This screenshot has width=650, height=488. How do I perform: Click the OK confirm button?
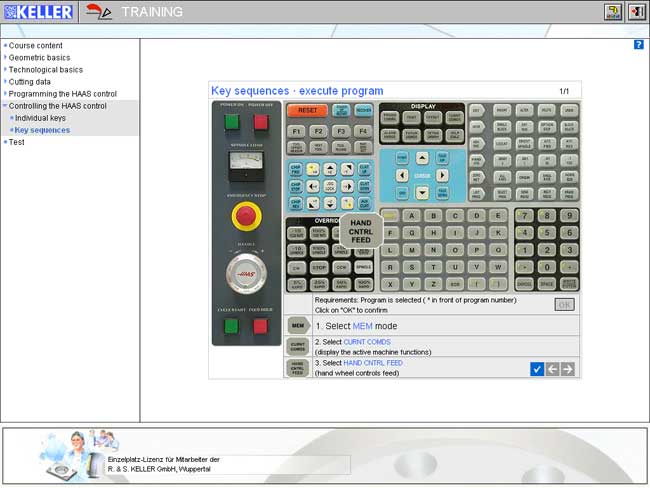tap(564, 305)
